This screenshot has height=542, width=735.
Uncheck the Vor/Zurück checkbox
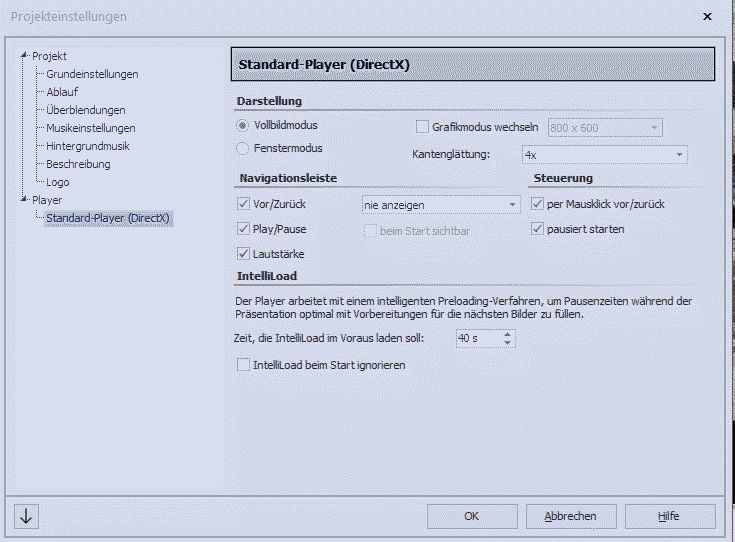[x=243, y=204]
